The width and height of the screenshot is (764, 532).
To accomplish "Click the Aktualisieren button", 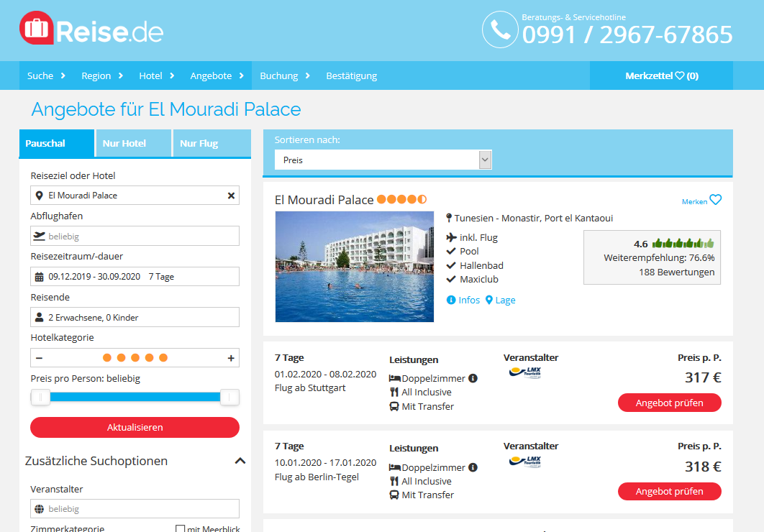I will (135, 427).
